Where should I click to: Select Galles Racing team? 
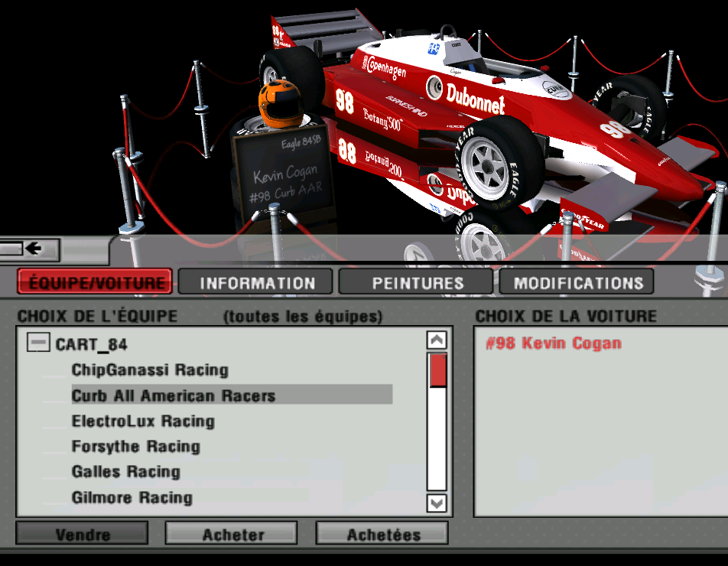[x=126, y=471]
